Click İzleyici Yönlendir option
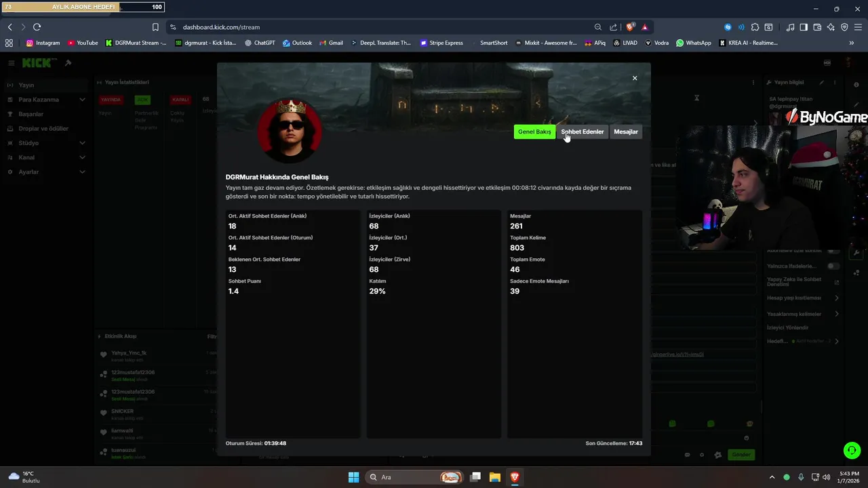 [788, 327]
